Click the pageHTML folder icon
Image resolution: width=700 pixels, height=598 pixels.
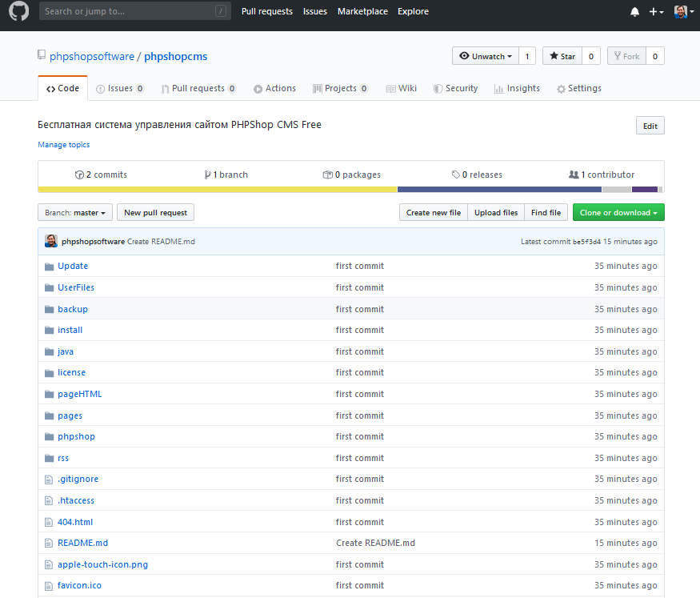coord(49,395)
